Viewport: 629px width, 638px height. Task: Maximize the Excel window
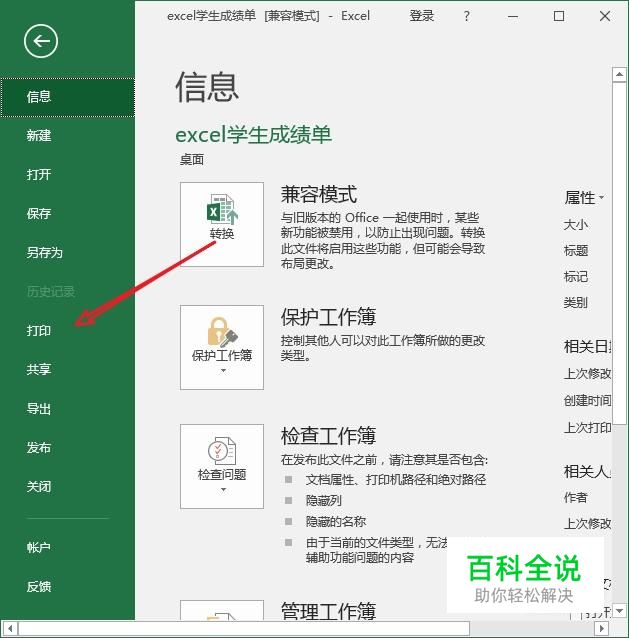coord(559,16)
